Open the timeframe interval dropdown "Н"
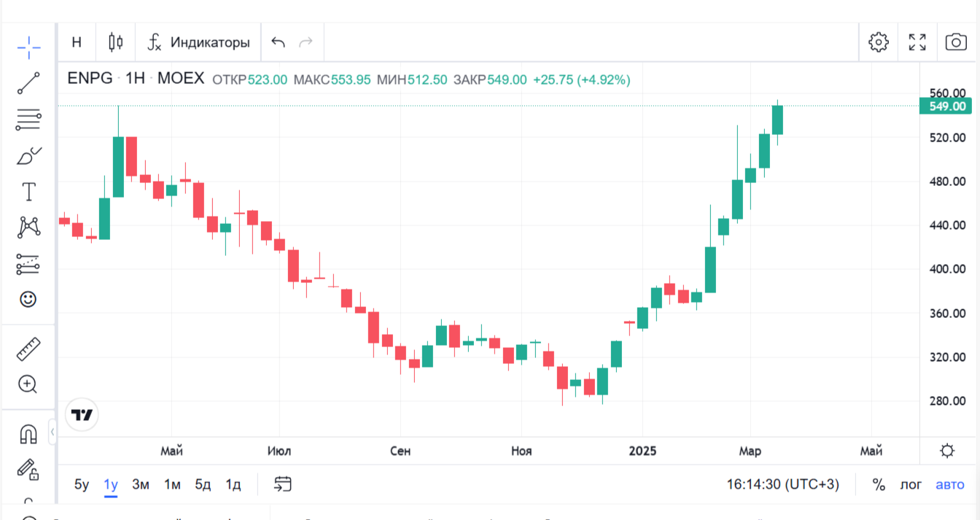The width and height of the screenshot is (980, 520). (x=77, y=42)
